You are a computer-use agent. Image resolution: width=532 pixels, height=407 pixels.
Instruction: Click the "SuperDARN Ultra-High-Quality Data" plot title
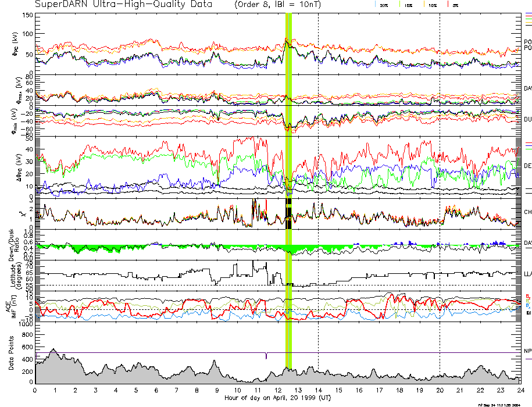pyautogui.click(x=123, y=5)
